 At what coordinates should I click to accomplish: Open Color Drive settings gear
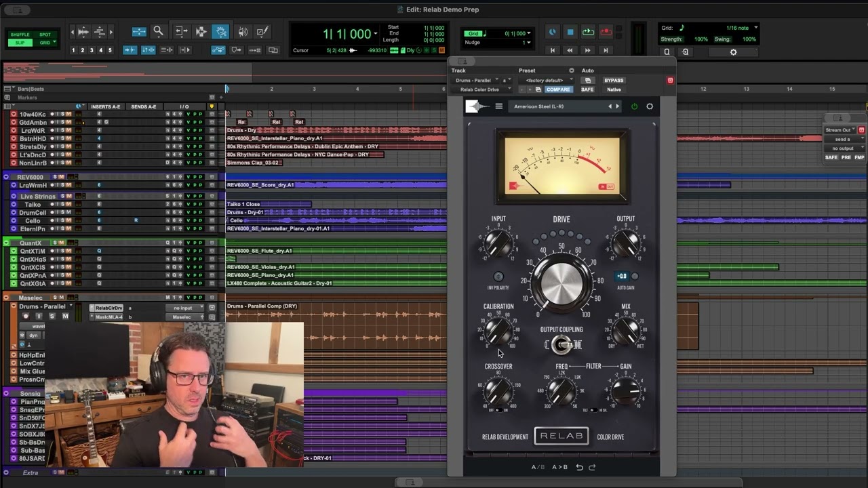650,106
